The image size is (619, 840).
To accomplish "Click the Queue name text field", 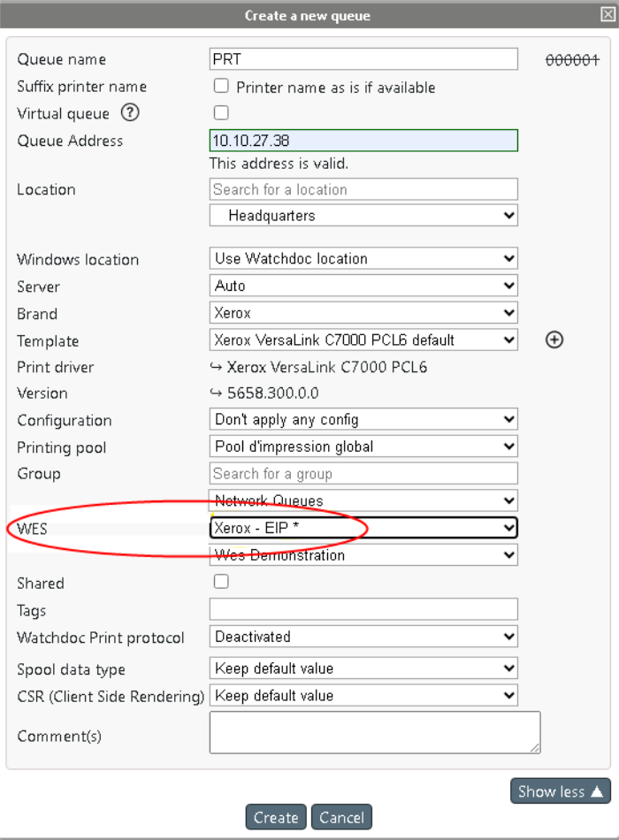I will pos(363,58).
